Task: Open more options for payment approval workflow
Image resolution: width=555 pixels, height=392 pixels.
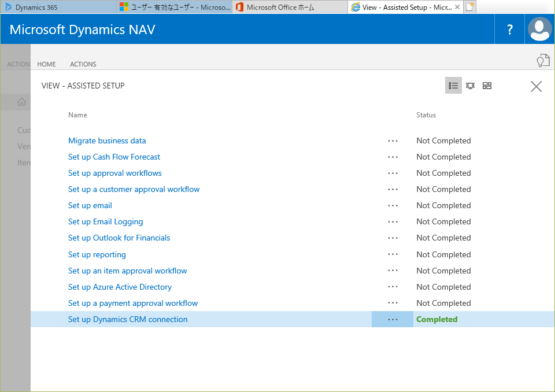Action: [393, 303]
